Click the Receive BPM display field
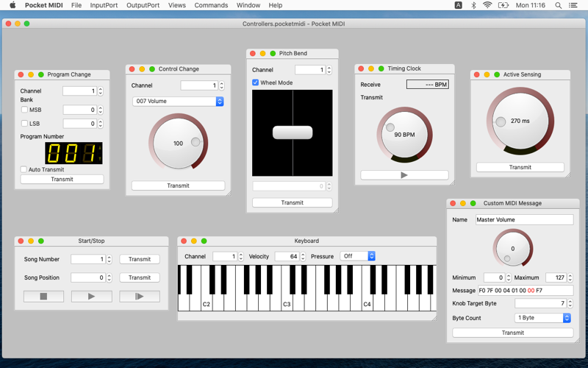This screenshot has height=368, width=588. (x=428, y=85)
